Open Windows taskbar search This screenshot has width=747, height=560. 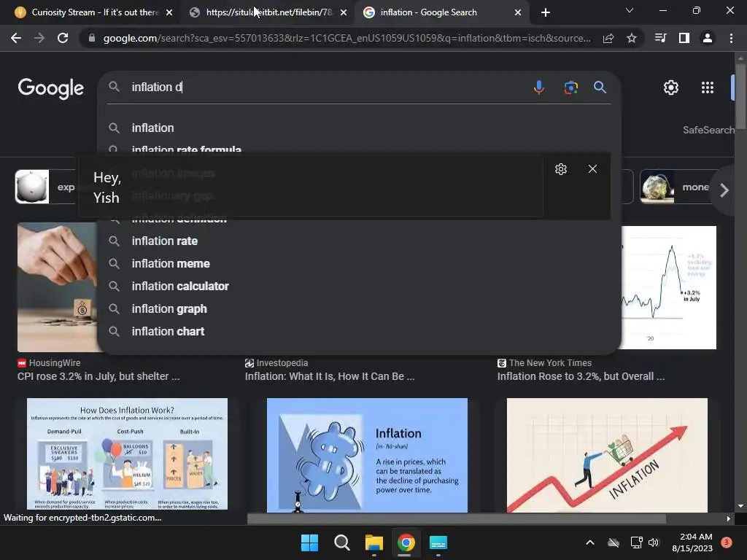pos(341,542)
